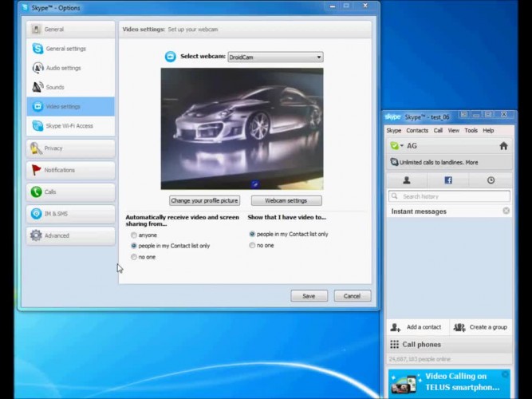This screenshot has height=399, width=532.
Task: Click Change your profile picture button
Action: (205, 200)
